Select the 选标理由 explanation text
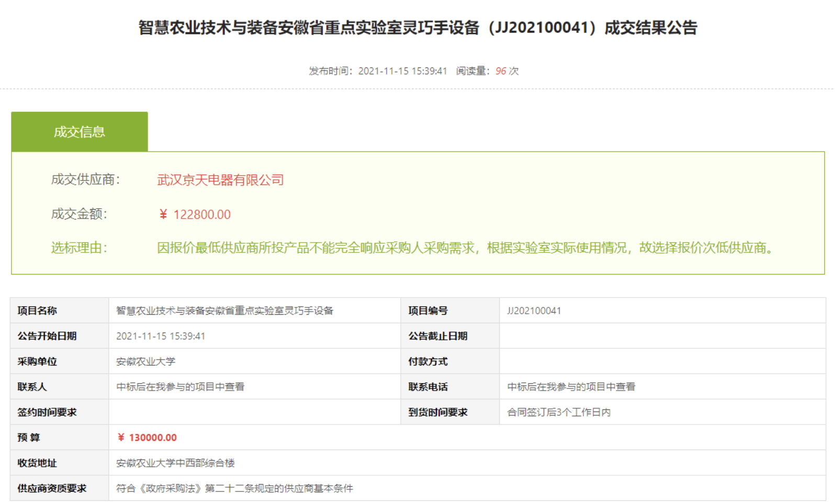This screenshot has height=504, width=835. pyautogui.click(x=466, y=248)
